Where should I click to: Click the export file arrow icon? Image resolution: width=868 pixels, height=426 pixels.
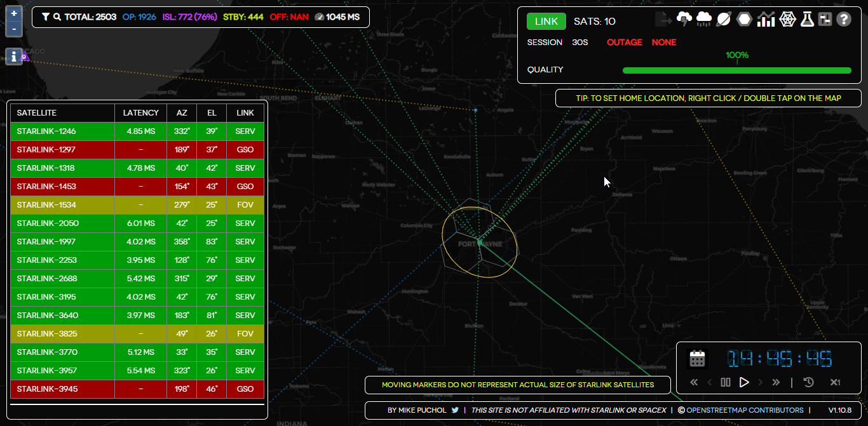(664, 20)
